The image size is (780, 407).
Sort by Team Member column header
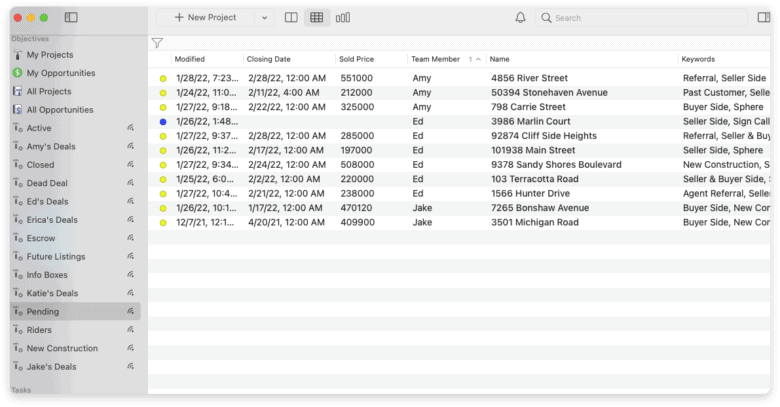435,59
